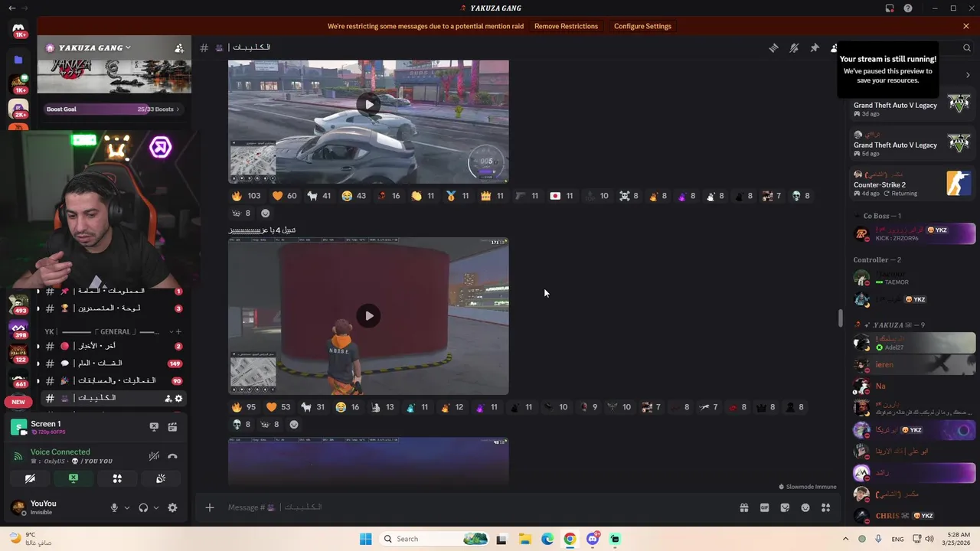Open apps launcher icon in message bar
The height and width of the screenshot is (551, 980).
[x=825, y=507]
